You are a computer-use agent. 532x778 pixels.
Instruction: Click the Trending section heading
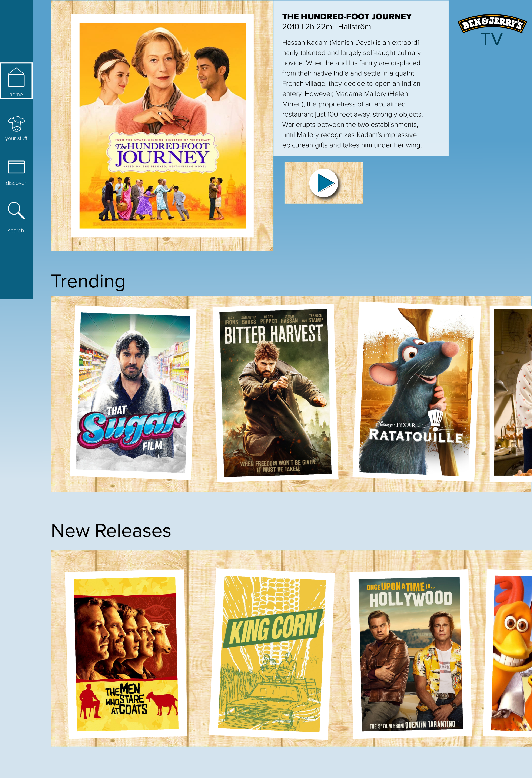88,281
